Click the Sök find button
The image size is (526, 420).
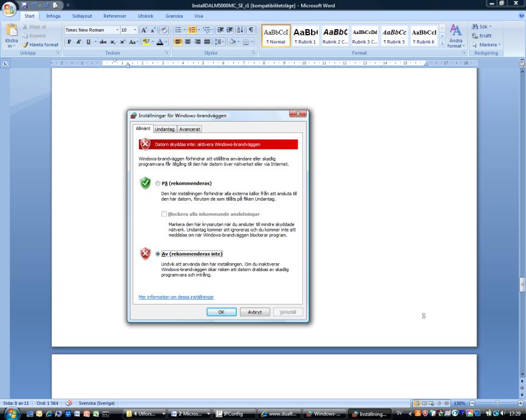coord(482,27)
